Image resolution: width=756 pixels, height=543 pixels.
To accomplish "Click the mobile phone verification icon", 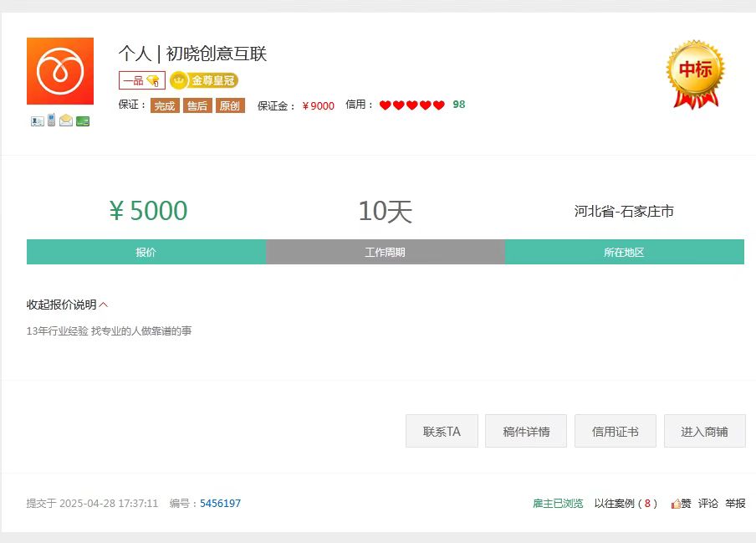I will coord(51,120).
